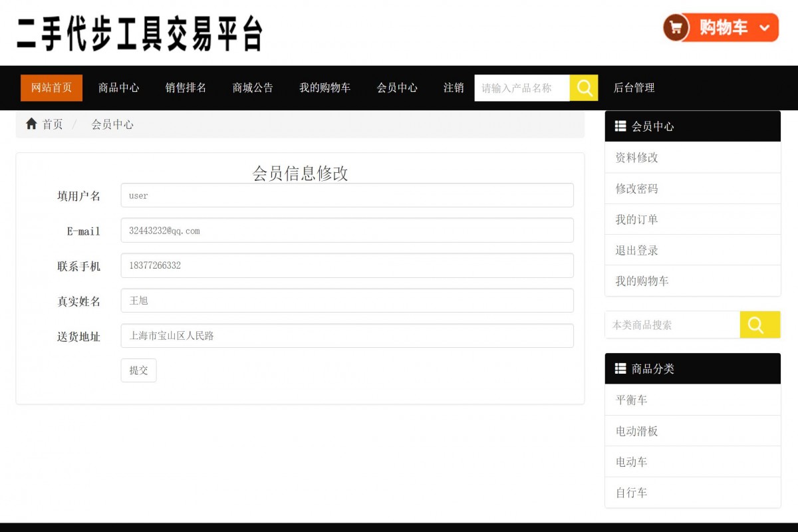Viewport: 798px width, 532px height.
Task: Click the home icon in the breadcrumb
Action: click(31, 123)
